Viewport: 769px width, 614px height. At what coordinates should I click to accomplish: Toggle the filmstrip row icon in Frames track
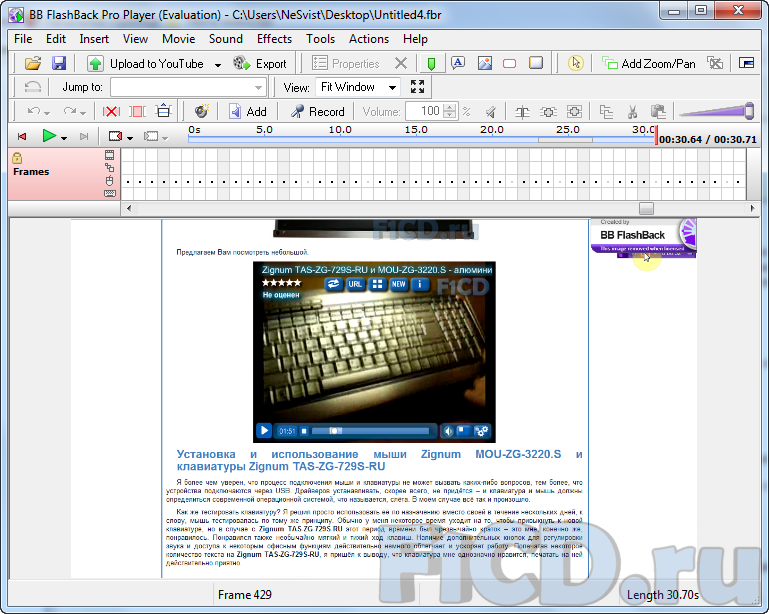[109, 155]
